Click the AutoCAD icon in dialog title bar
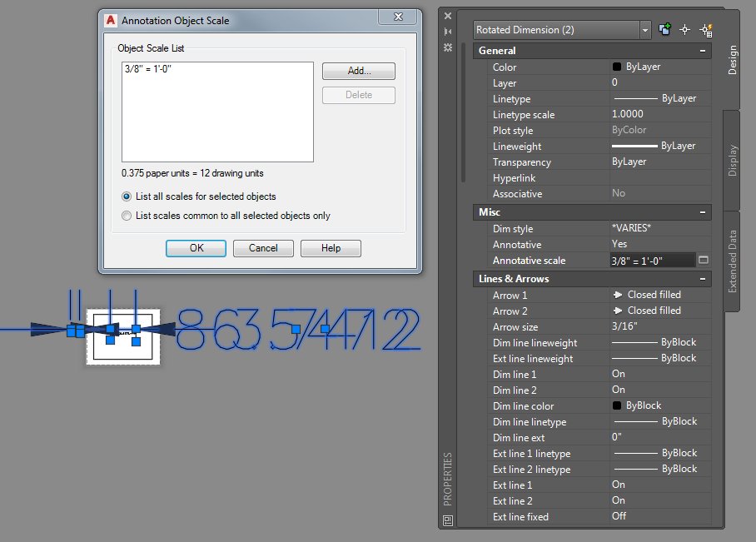Image resolution: width=756 pixels, height=542 pixels. [x=111, y=20]
